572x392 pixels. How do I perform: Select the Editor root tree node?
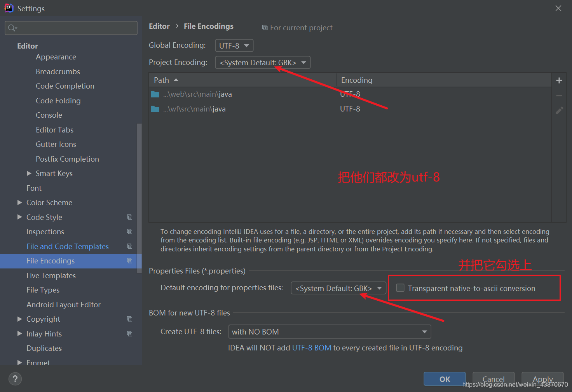point(28,46)
